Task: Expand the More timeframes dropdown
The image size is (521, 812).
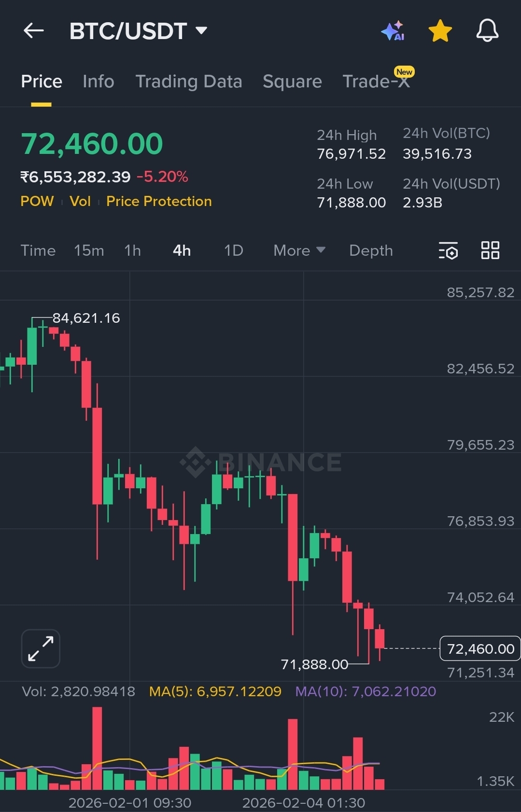Action: [299, 250]
